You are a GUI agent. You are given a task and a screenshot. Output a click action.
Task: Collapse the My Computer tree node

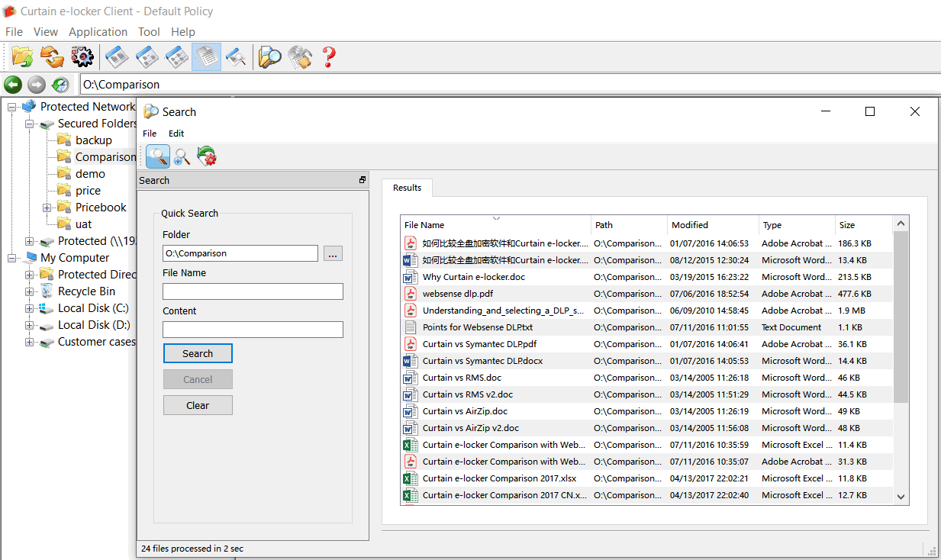11,258
